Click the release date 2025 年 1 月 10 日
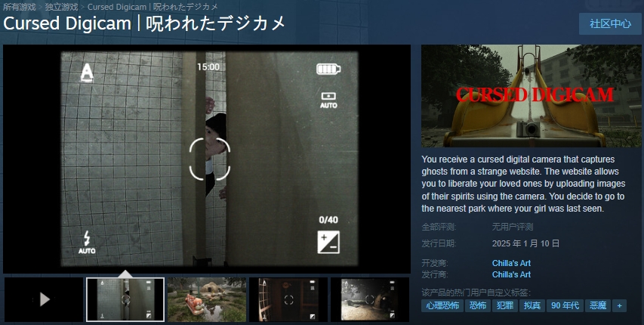 pos(525,243)
